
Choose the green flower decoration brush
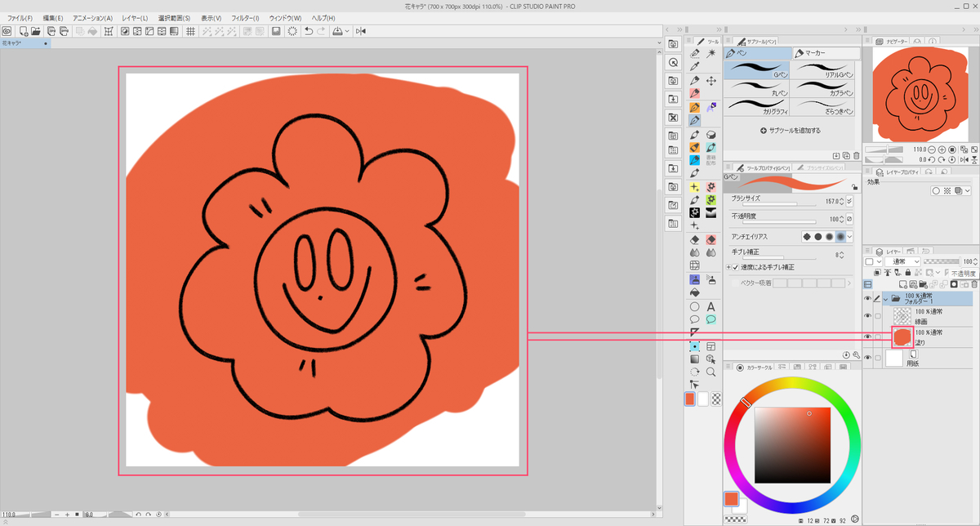pyautogui.click(x=711, y=200)
